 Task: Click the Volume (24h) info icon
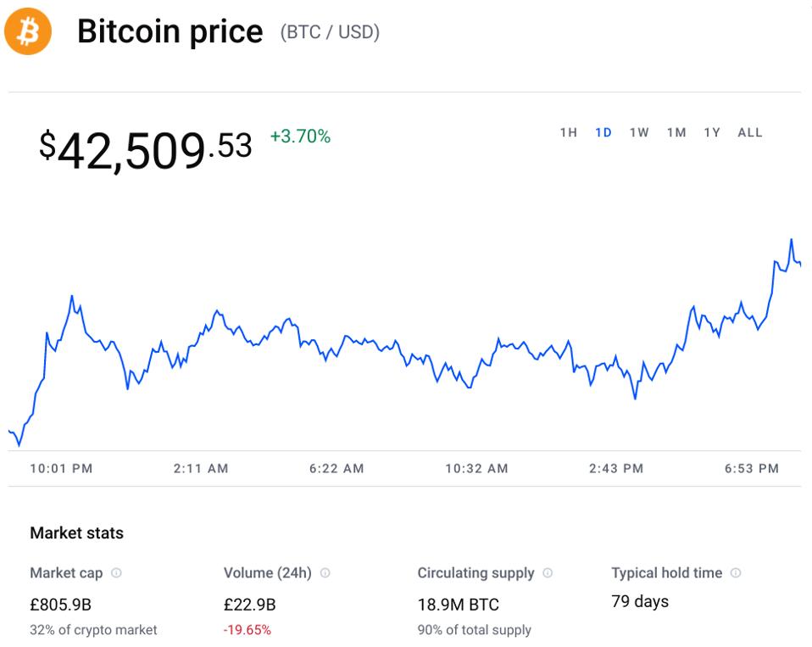pyautogui.click(x=325, y=573)
